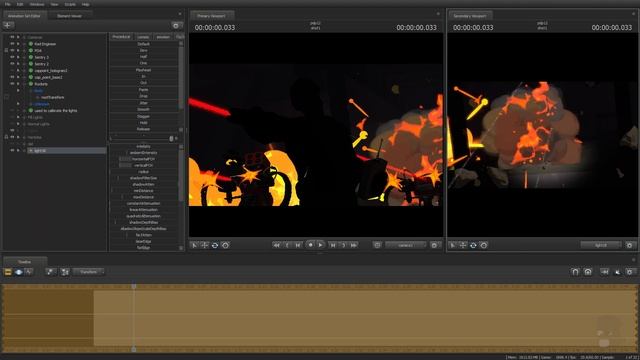Viewport: 640px width, 360px height.
Task: Toggle visibility eye for Sentry 2
Action: coord(12,64)
